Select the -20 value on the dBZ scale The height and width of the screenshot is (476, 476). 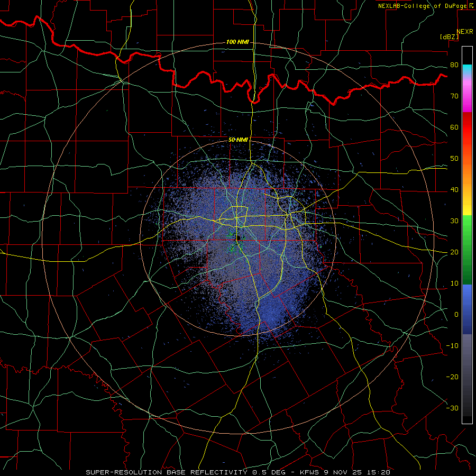tap(452, 377)
